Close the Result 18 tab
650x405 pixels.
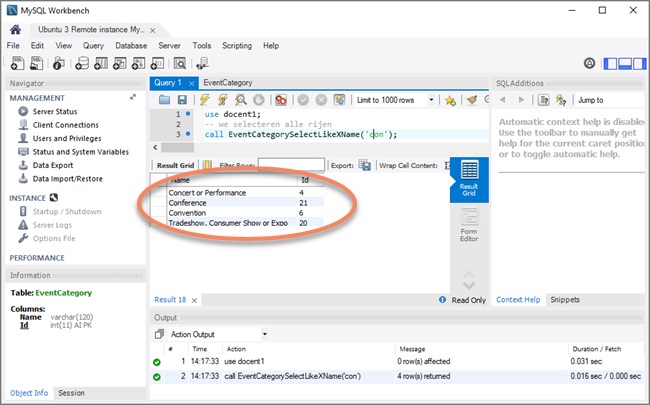(194, 300)
